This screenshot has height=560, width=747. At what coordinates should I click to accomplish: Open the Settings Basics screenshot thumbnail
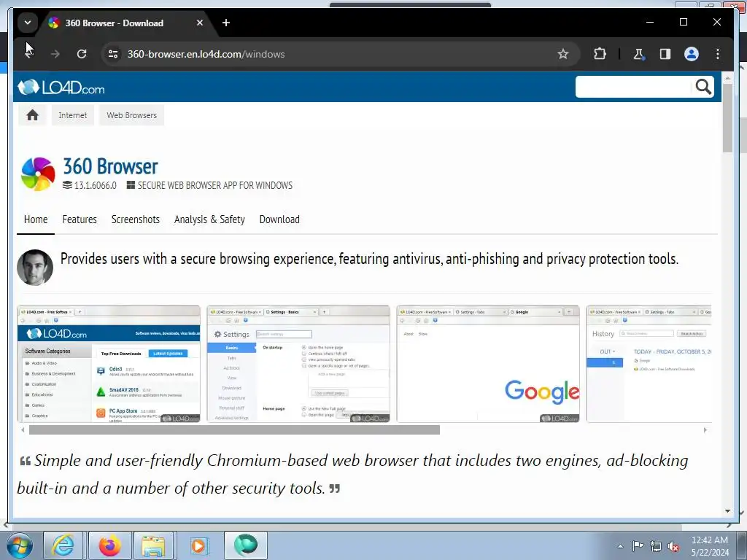click(x=298, y=364)
